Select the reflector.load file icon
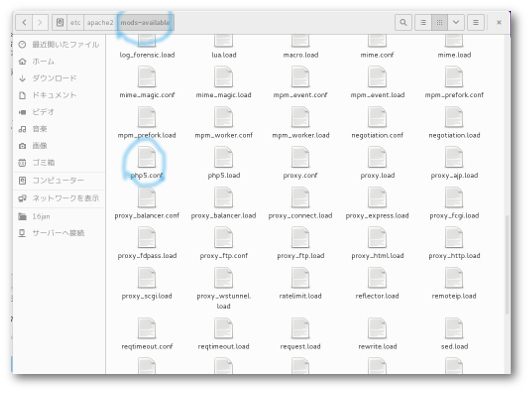This screenshot has height=393, width=530. pyautogui.click(x=377, y=278)
